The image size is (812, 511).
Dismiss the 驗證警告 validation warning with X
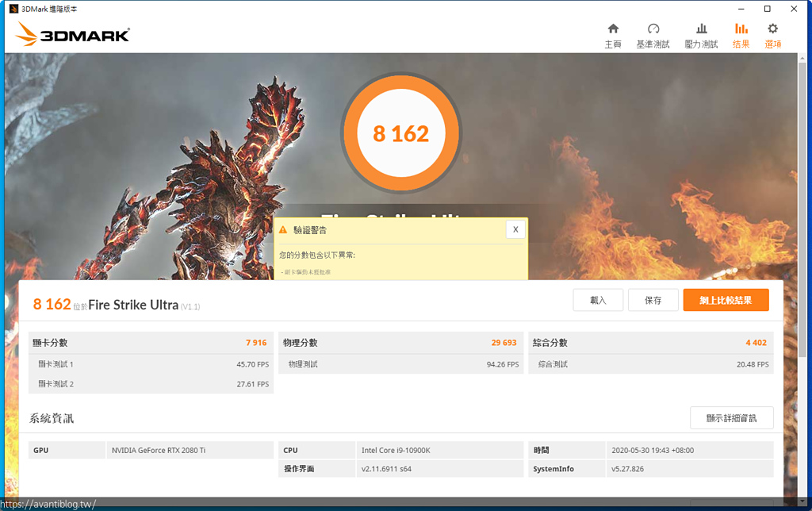515,229
